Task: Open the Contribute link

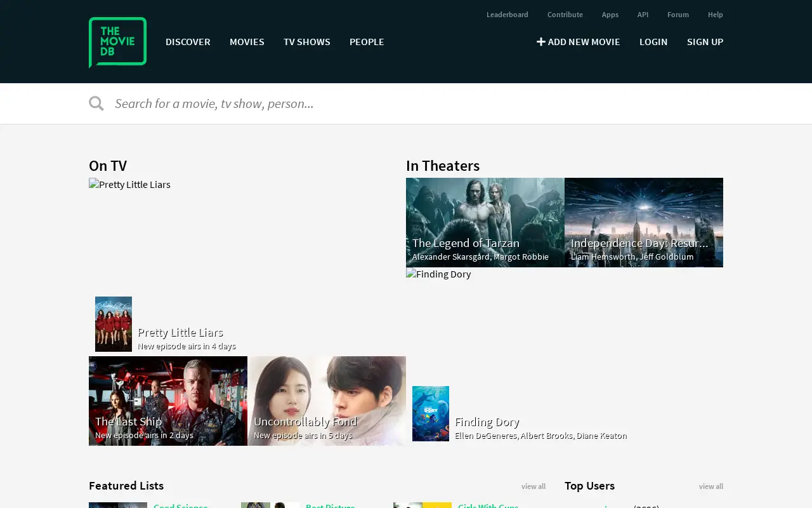Action: click(x=565, y=15)
